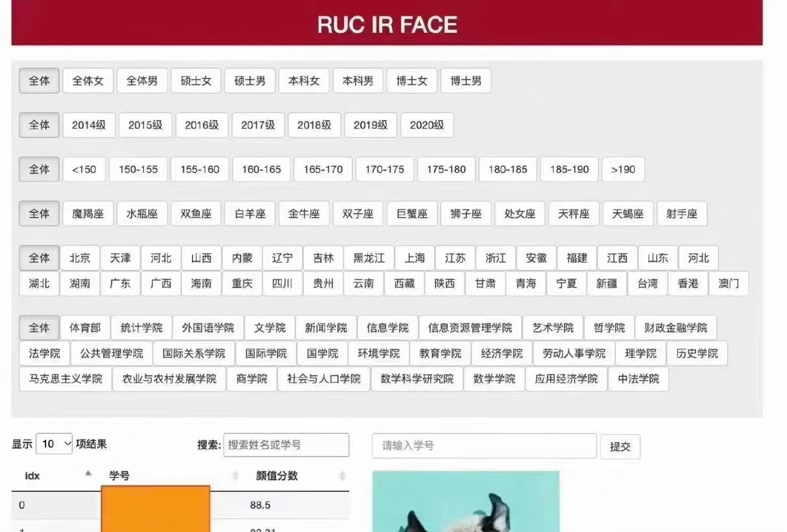Viewport: 787px width, 532px height.
Task: Select the 2020级 class year
Action: coord(427,125)
